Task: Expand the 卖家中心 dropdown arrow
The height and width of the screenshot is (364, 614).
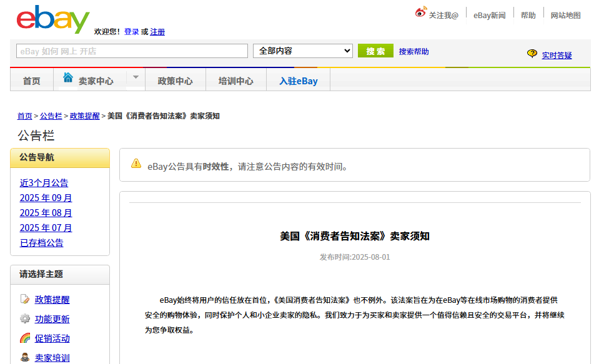Action: [136, 77]
